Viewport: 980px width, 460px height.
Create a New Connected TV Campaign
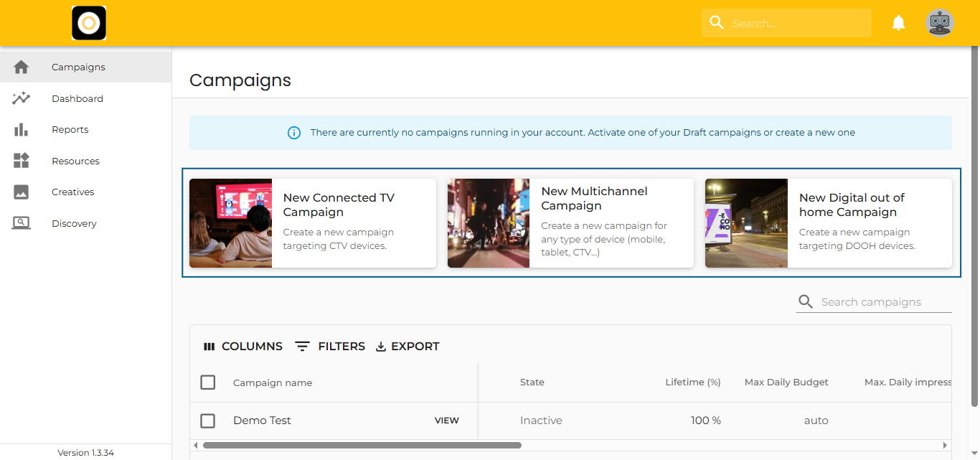[313, 223]
